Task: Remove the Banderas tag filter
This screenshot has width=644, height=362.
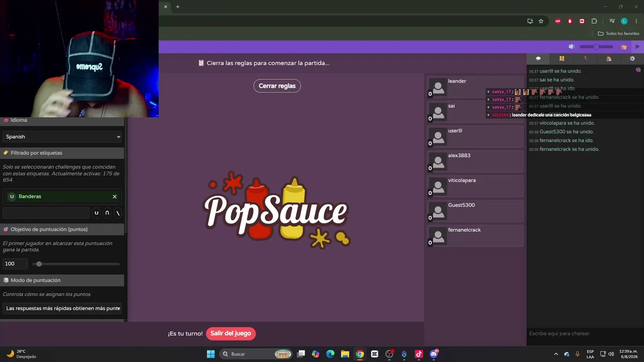Action: click(115, 197)
